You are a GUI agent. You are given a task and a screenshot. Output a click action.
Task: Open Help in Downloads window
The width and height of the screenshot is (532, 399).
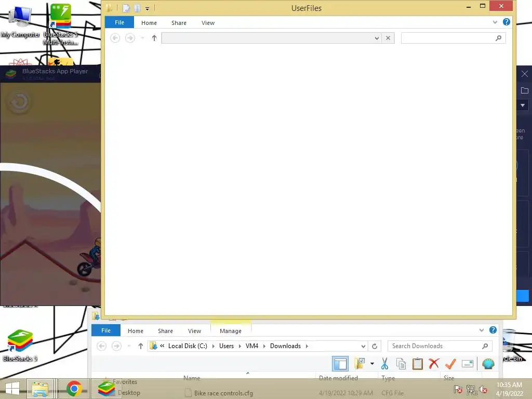(x=493, y=330)
